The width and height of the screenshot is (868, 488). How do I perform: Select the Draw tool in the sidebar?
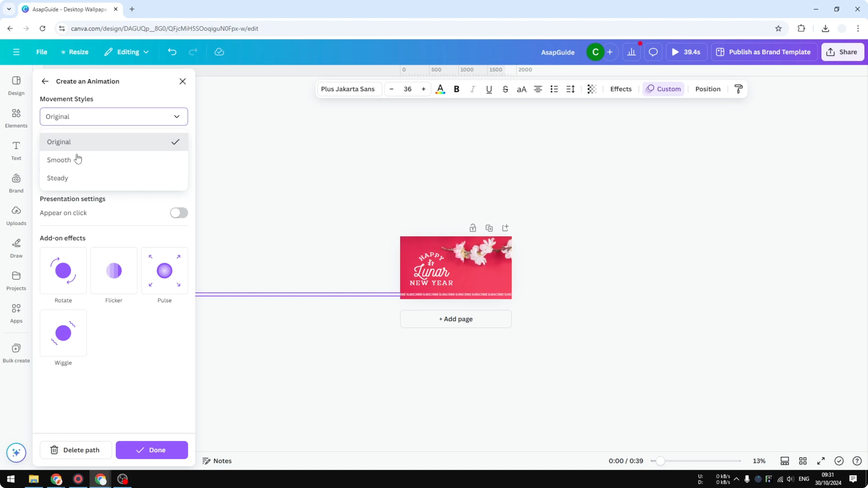(x=16, y=248)
